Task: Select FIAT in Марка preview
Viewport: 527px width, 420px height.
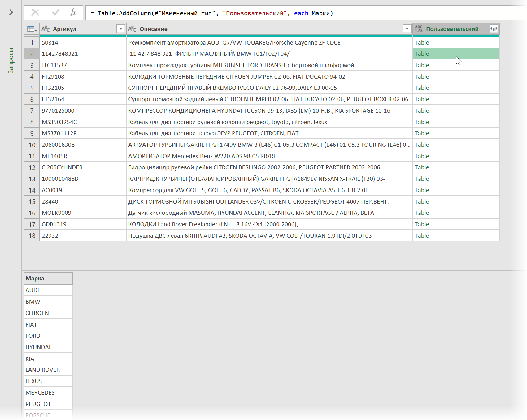Action: pos(48,324)
